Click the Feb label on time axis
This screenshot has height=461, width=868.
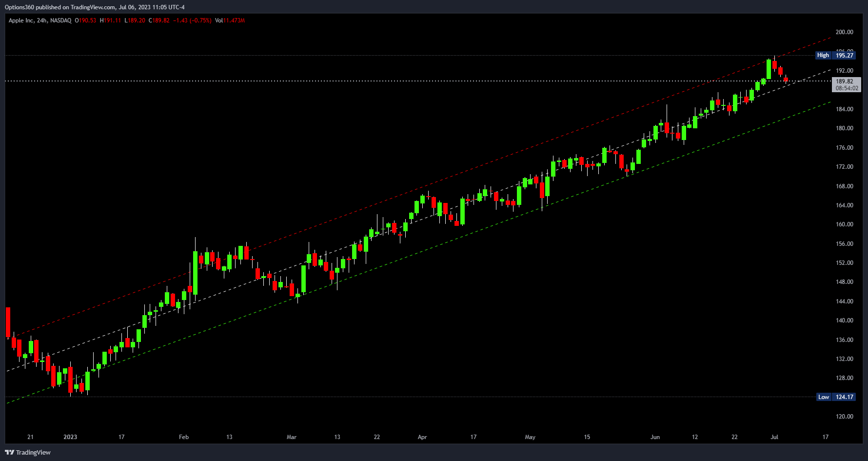[x=184, y=437]
